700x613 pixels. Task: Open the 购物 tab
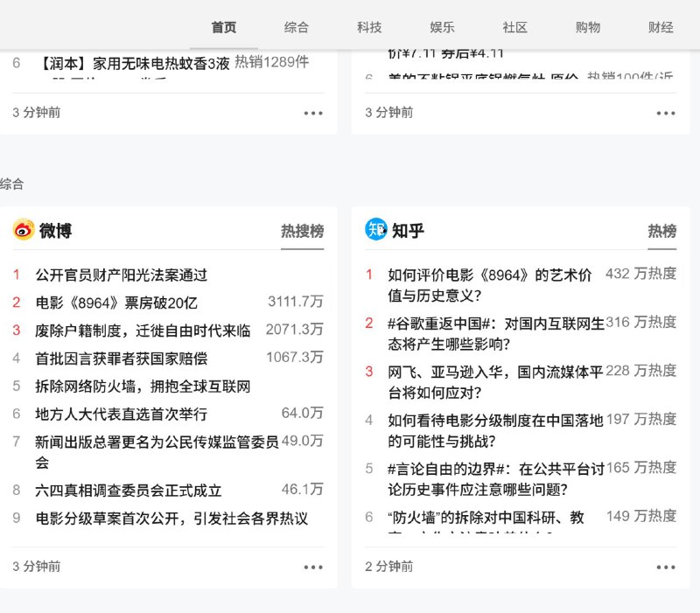coord(588,27)
